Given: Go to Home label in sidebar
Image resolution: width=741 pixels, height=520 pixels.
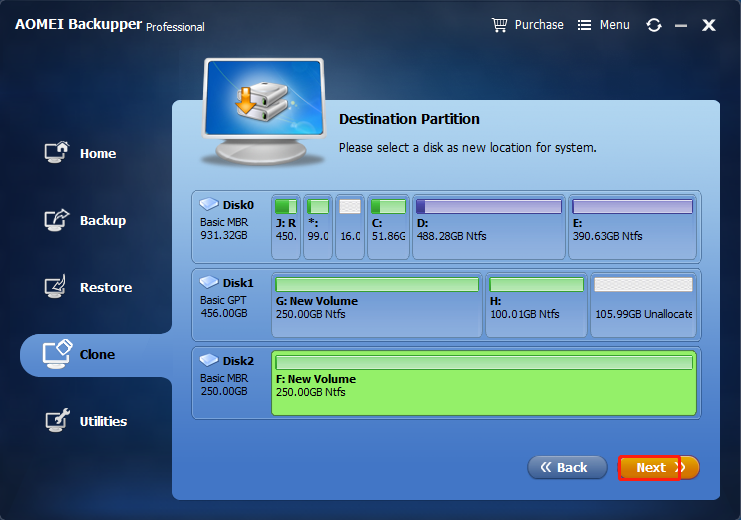Looking at the screenshot, I should 98,154.
